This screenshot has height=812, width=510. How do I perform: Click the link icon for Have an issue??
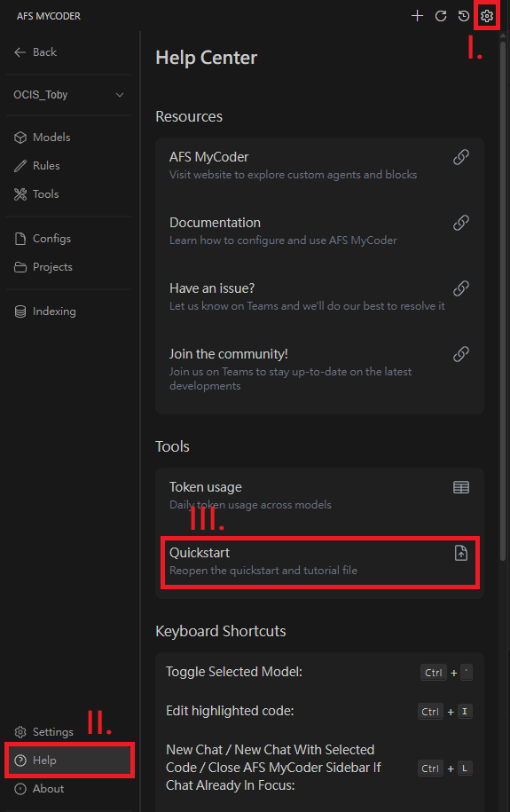click(461, 288)
